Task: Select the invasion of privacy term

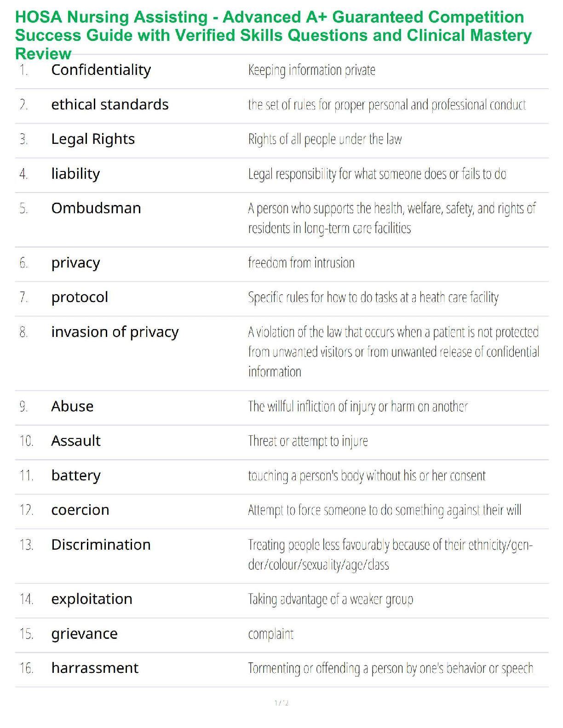Action: (x=115, y=332)
